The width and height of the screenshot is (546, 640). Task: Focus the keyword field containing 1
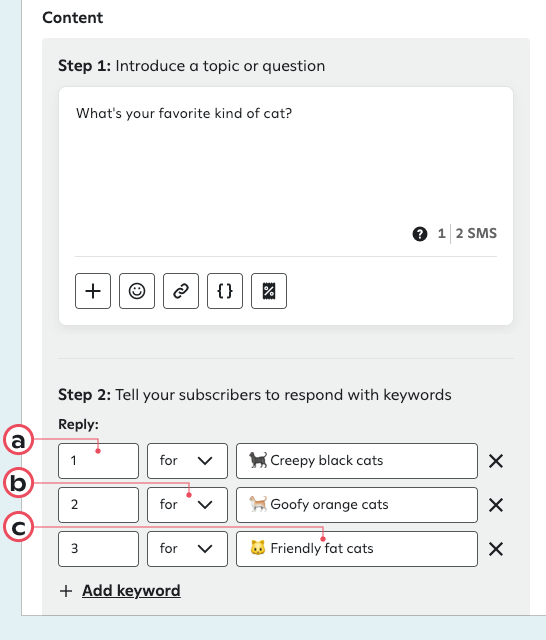pos(98,461)
